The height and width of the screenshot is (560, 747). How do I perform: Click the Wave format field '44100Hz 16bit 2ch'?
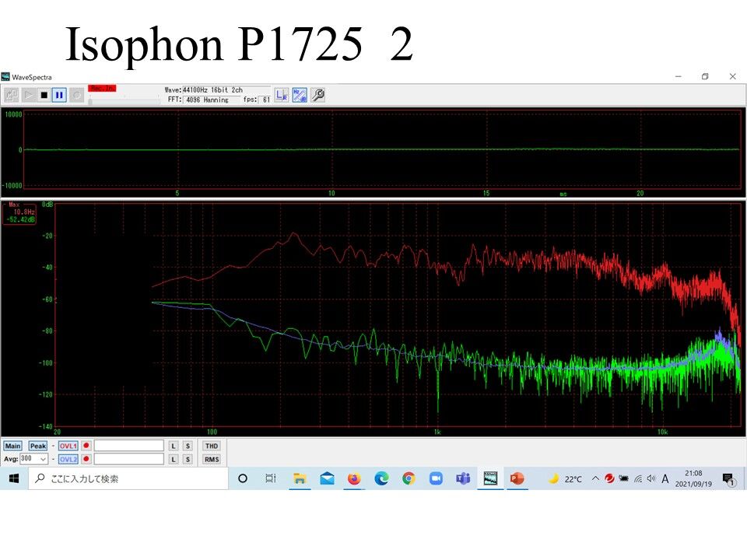pos(226,90)
